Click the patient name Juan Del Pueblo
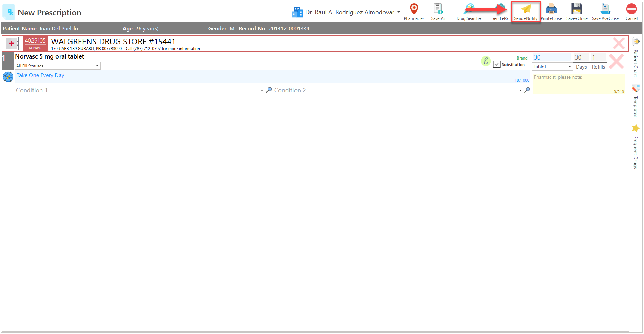 58,29
